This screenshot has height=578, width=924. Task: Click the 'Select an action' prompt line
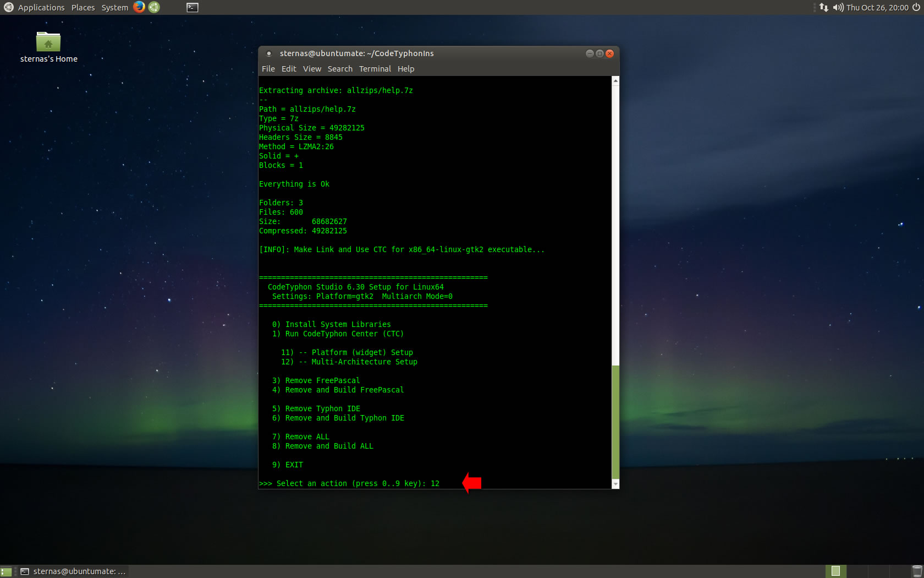pos(349,484)
